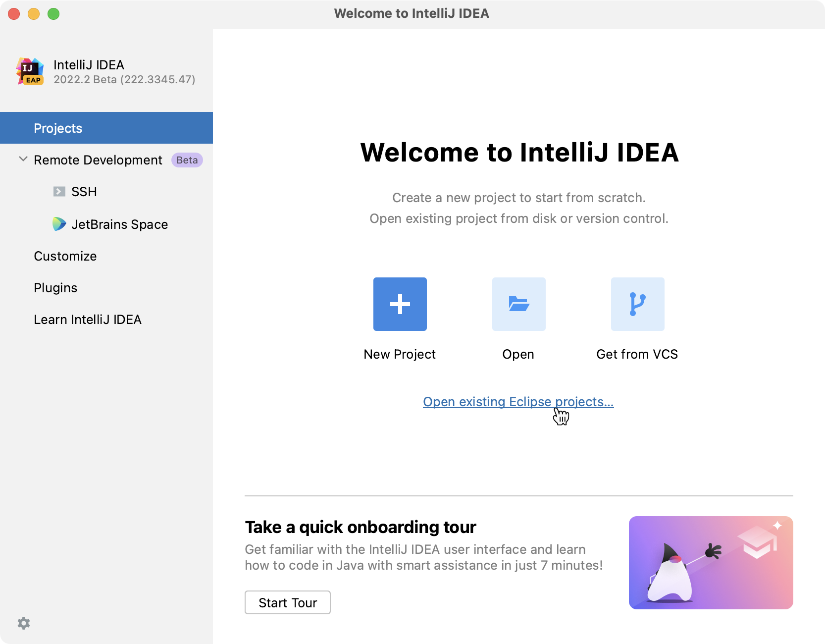Click the Beta badge
This screenshot has width=825, height=644.
(x=187, y=160)
